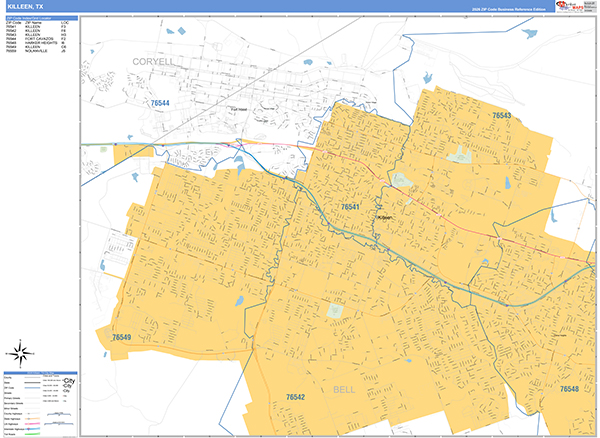
Task: Click the Killeen city name on the map
Action: [x=385, y=217]
